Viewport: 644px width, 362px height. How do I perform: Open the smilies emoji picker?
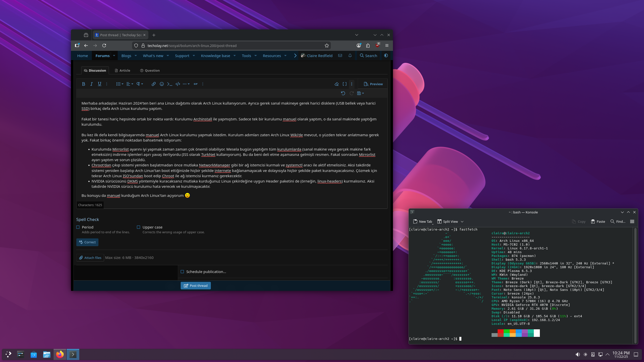(162, 84)
